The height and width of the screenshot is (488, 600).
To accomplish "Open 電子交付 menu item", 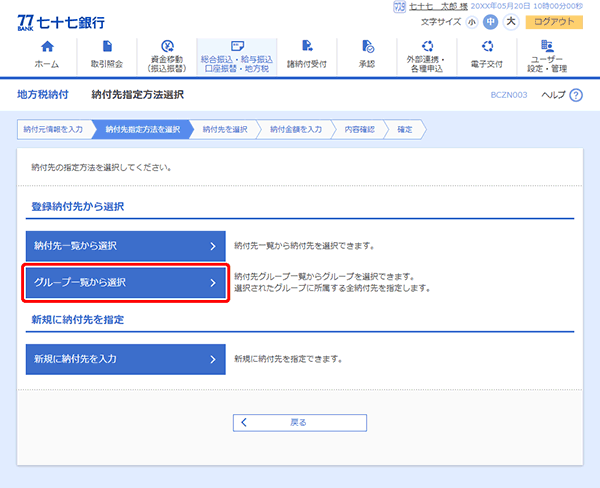I will coord(487,56).
